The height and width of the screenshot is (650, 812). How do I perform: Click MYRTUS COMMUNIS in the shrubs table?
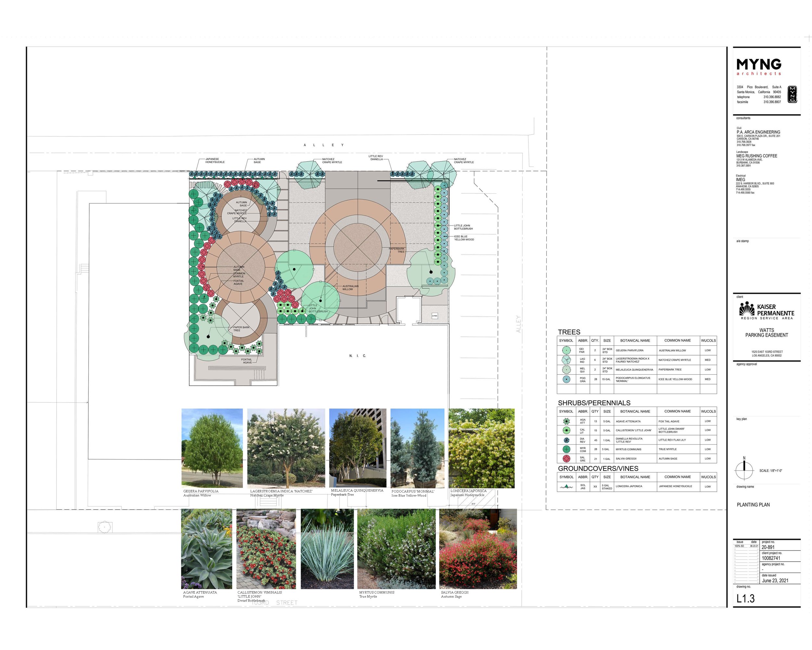628,449
